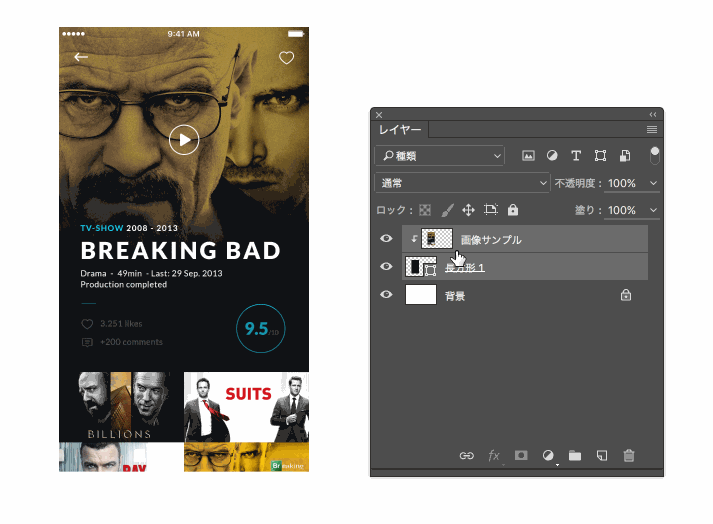Click the 3.251 likes text
The height and width of the screenshot is (524, 713).
(121, 324)
